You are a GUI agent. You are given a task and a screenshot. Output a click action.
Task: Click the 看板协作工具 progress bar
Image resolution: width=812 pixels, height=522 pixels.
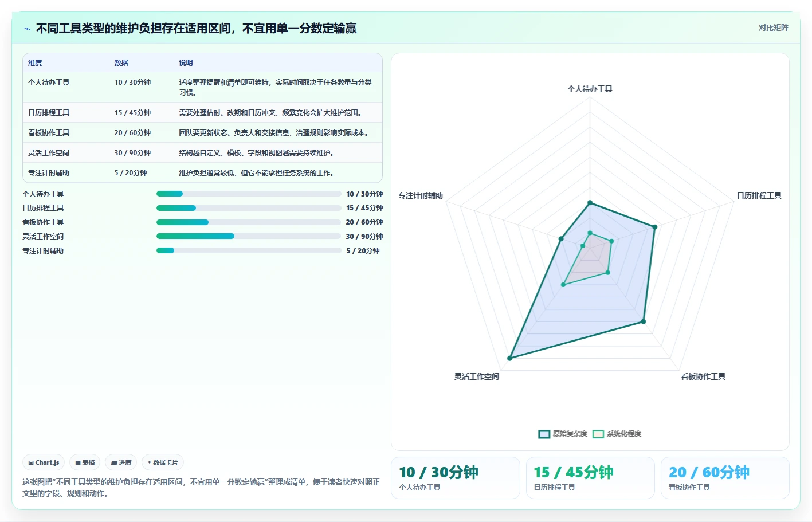coord(249,222)
